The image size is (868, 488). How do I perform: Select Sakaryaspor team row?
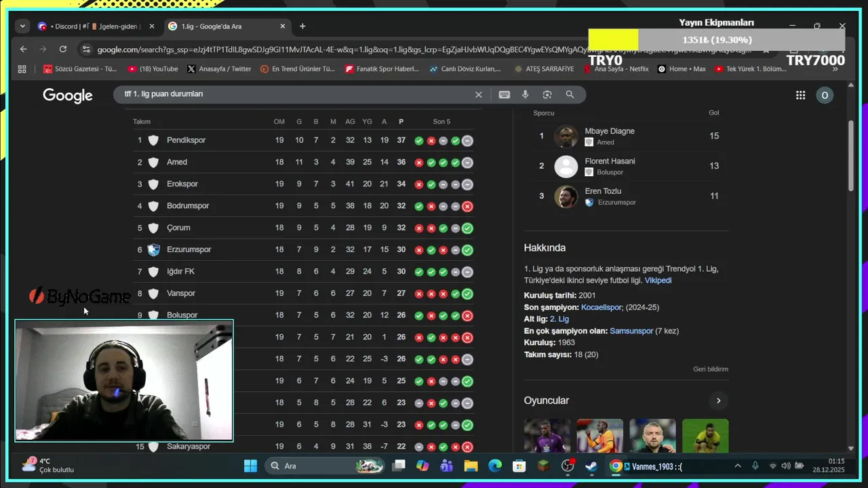point(304,447)
